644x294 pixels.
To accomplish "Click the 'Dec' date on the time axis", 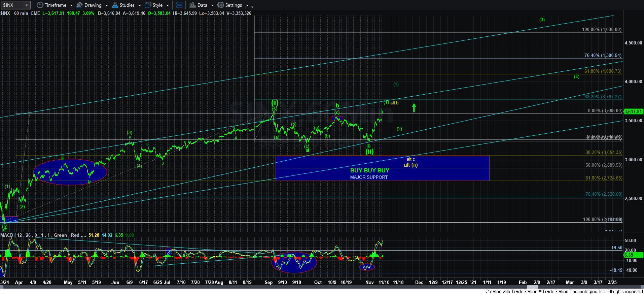I will click(x=419, y=282).
